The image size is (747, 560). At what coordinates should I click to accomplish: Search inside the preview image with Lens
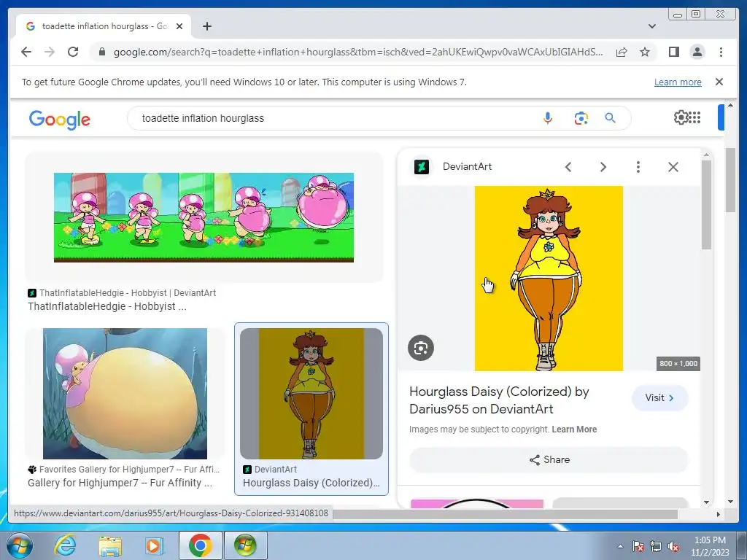pos(421,348)
